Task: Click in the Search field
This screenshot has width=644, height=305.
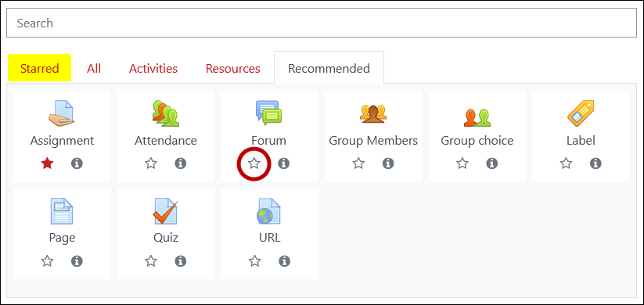Action: (x=322, y=23)
